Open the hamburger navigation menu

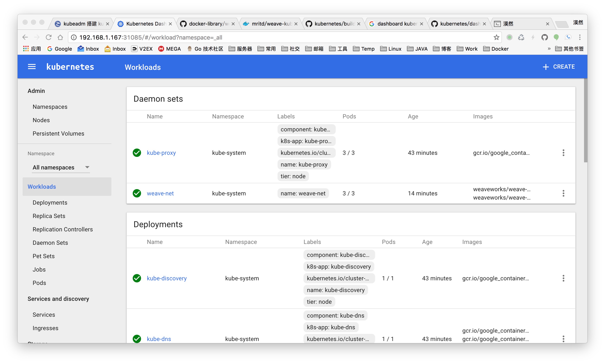point(32,67)
